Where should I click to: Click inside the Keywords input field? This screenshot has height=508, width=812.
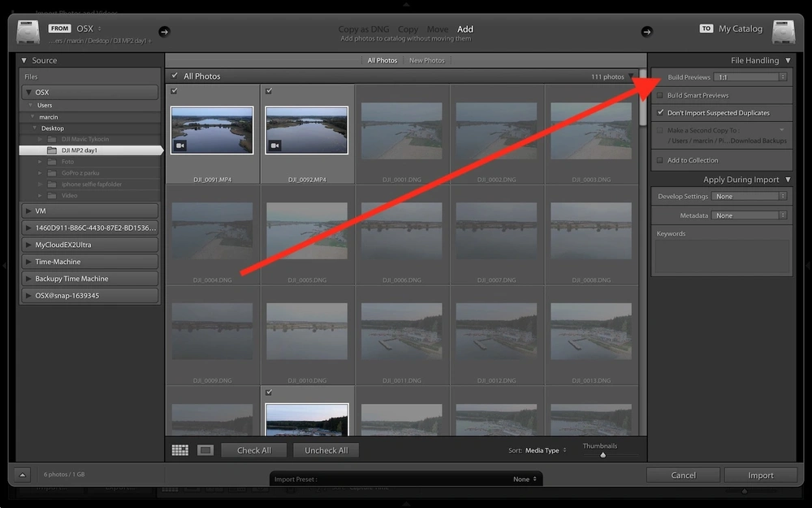[x=722, y=256]
